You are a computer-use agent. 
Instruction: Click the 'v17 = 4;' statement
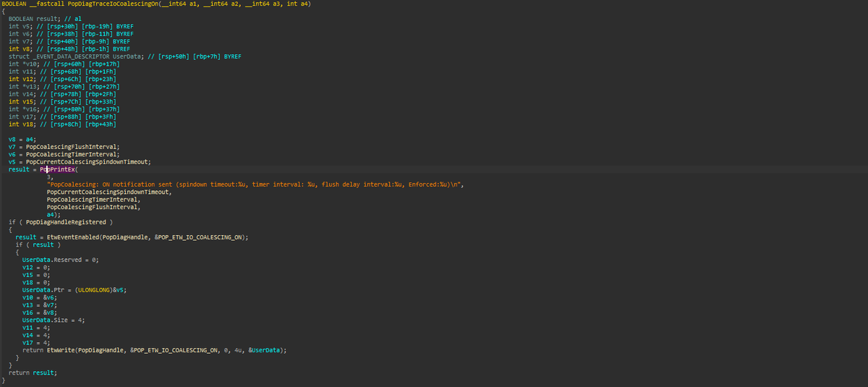pos(37,341)
